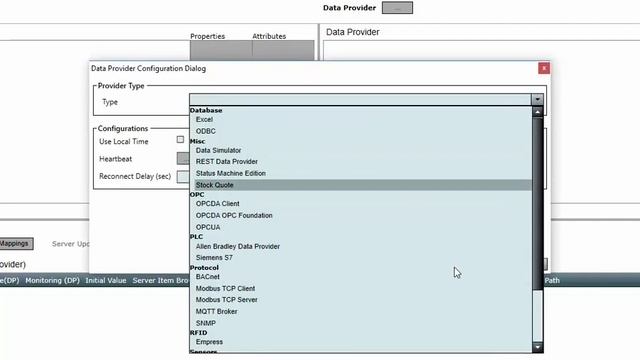640x360 pixels.
Task: Select the ODBC provider type
Action: pos(205,131)
